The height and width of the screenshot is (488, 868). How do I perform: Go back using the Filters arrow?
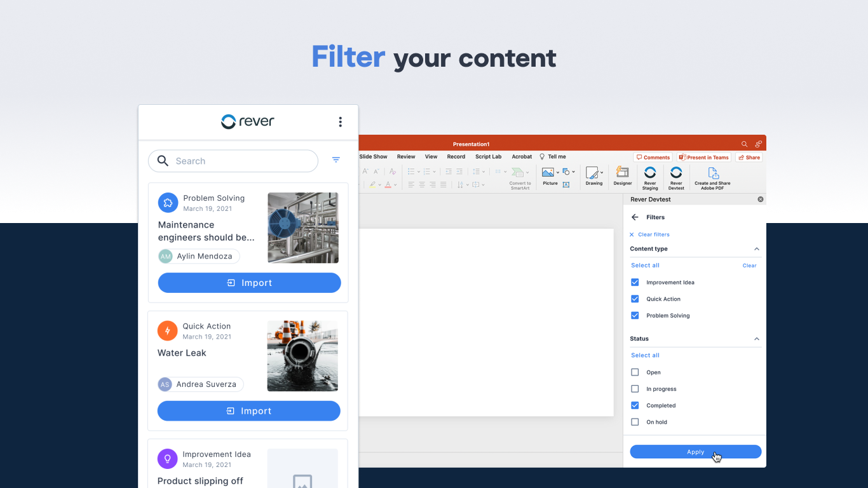635,217
